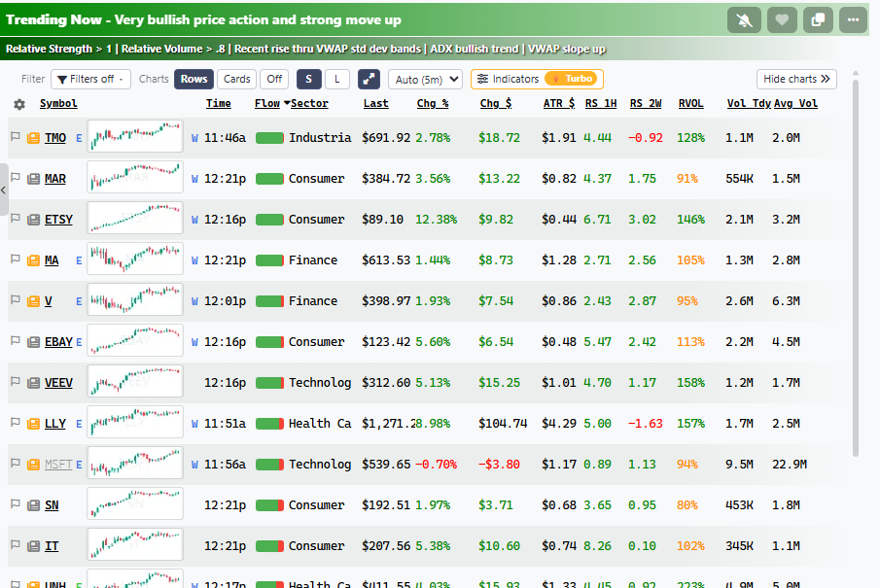Turn charts Off
The image size is (880, 588).
click(274, 79)
